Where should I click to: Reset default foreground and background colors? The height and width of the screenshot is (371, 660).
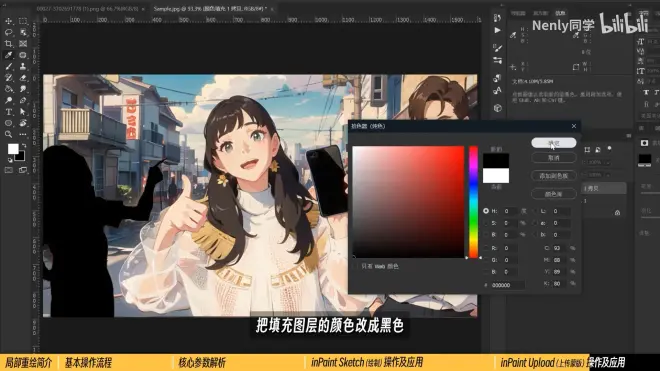[x=10, y=160]
